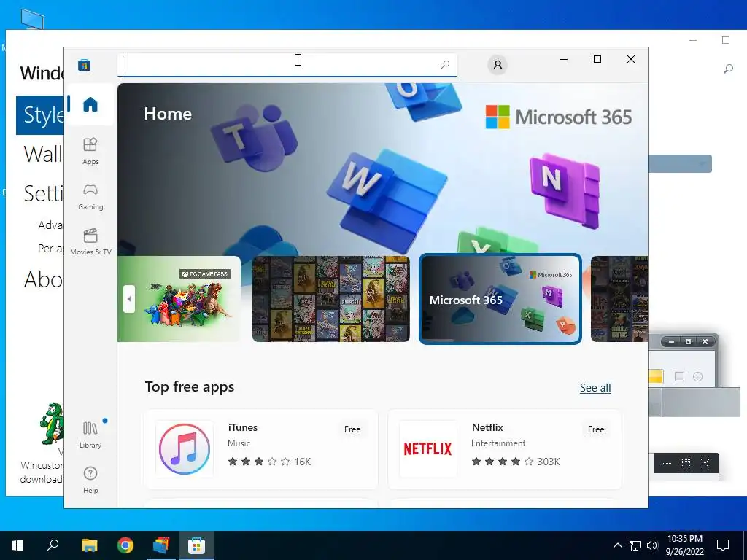Open the iTunes app card
The width and height of the screenshot is (747, 560).
click(x=261, y=449)
